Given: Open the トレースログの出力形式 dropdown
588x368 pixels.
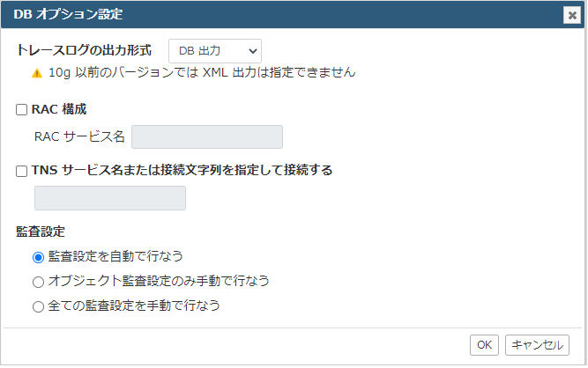Looking at the screenshot, I should (215, 51).
